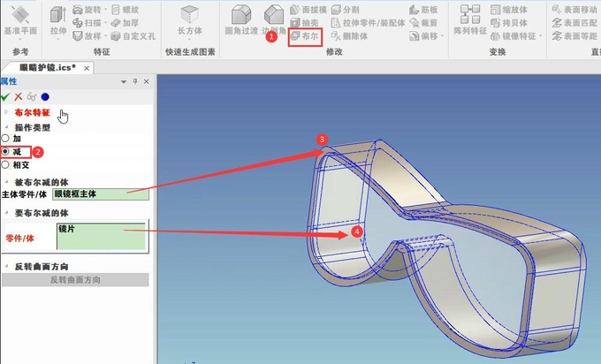The height and width of the screenshot is (364, 601).
Task: Start the 放样 loft feature
Action: click(87, 36)
